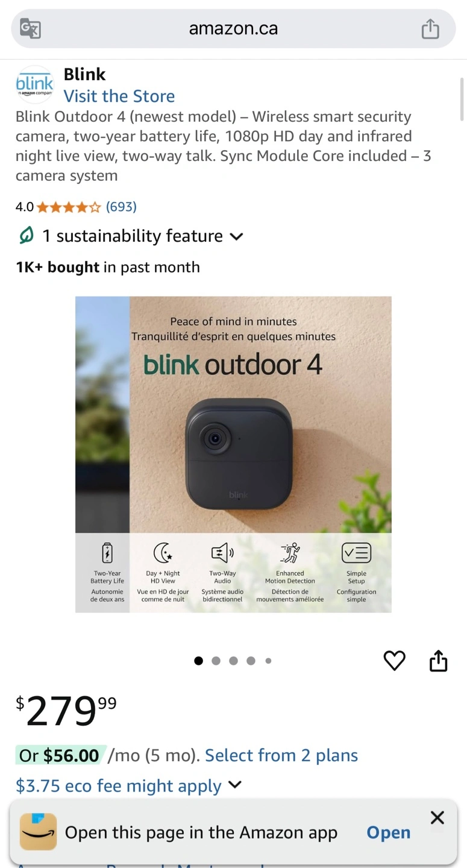
Task: Add product to wishlist with heart icon
Action: pos(395,661)
